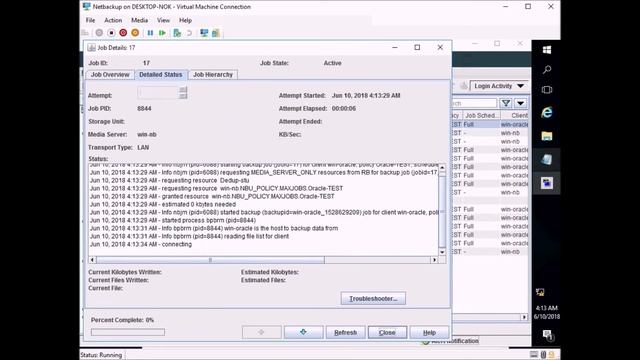
Task: Go to next job with down arrow button
Action: [303, 332]
